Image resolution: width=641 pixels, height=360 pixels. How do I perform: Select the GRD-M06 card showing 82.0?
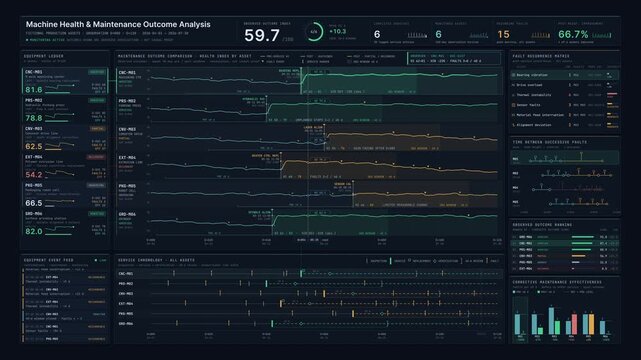pos(65,223)
